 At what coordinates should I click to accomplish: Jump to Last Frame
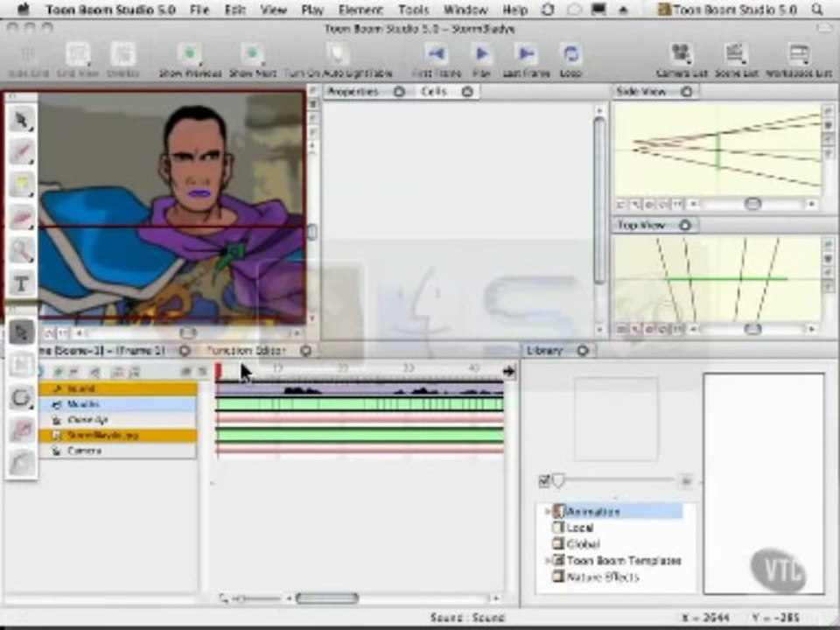pyautogui.click(x=526, y=53)
